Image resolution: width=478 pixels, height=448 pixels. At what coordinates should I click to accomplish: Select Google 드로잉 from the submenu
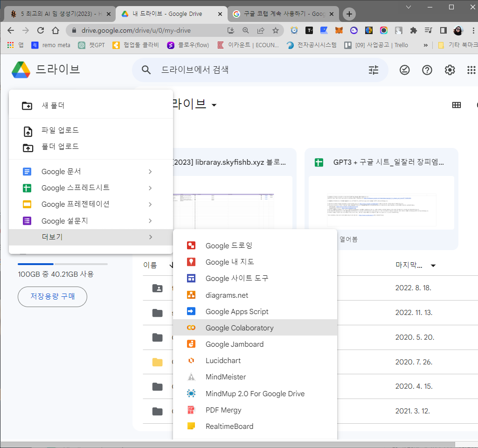point(255,245)
